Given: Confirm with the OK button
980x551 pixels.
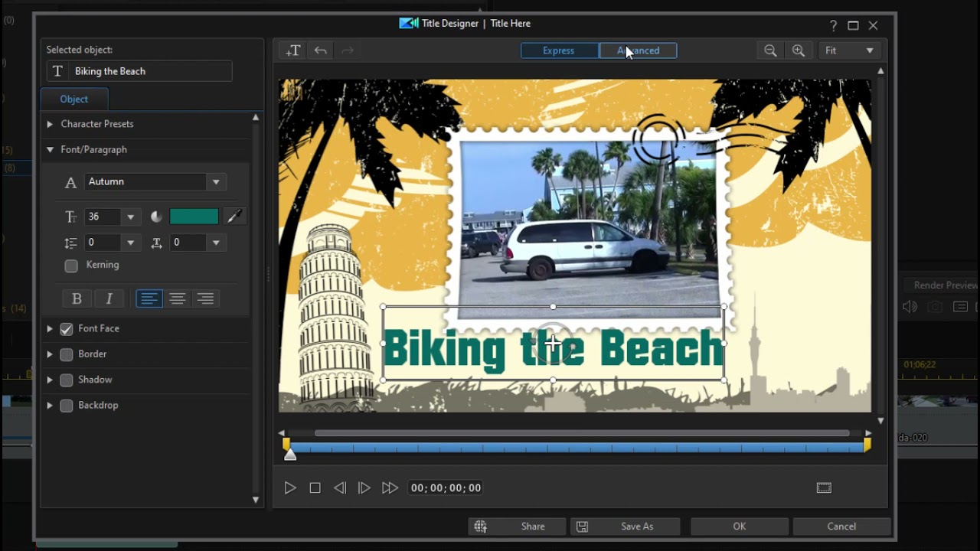Looking at the screenshot, I should coord(739,527).
